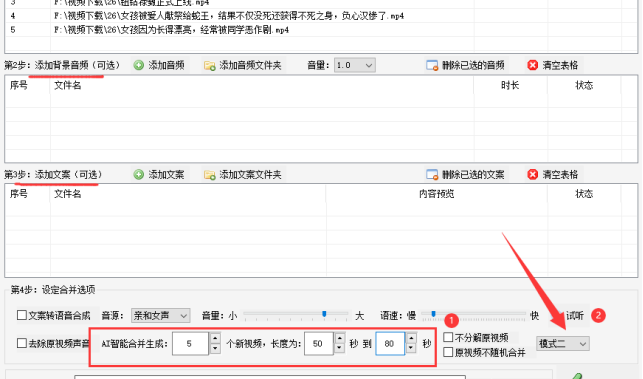
Task: Click 内容预览 column header in copywriting table
Action: tap(436, 194)
